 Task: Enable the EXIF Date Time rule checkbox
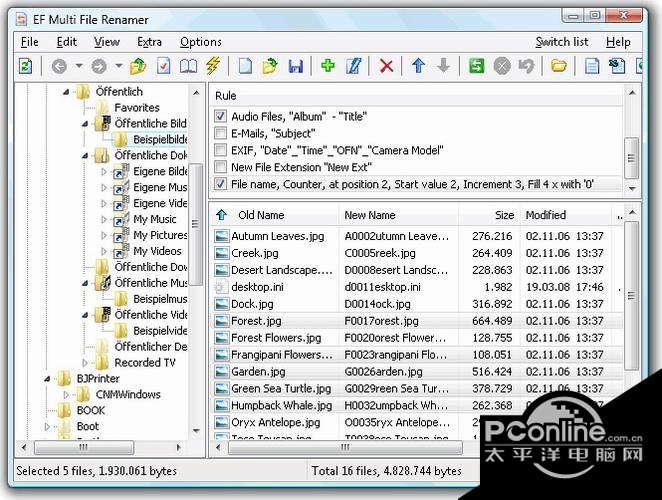tap(220, 150)
